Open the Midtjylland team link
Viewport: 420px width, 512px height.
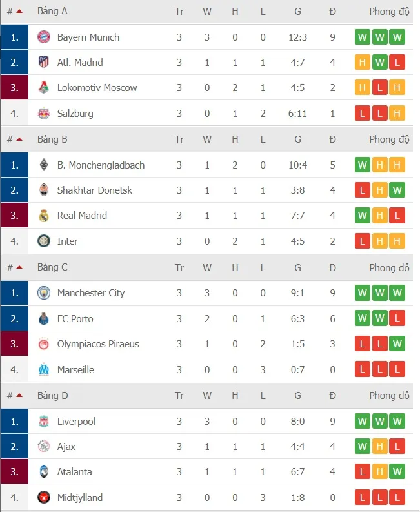click(79, 498)
